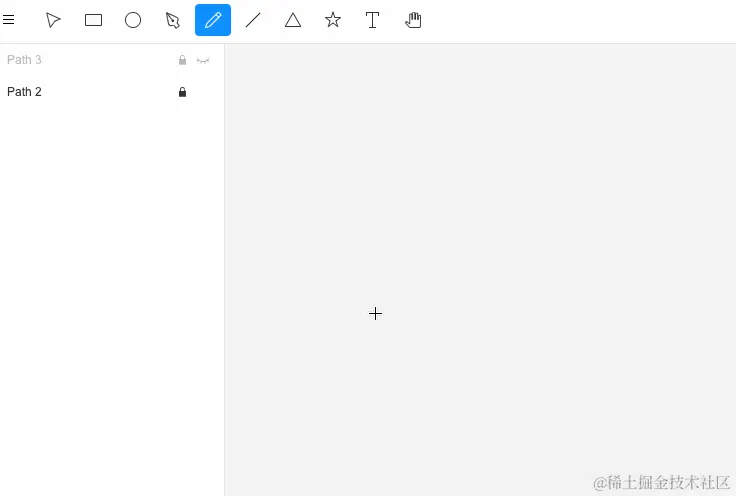Screen dimensions: 736x496
Task: Select the Path 2 layer name
Action: [24, 92]
